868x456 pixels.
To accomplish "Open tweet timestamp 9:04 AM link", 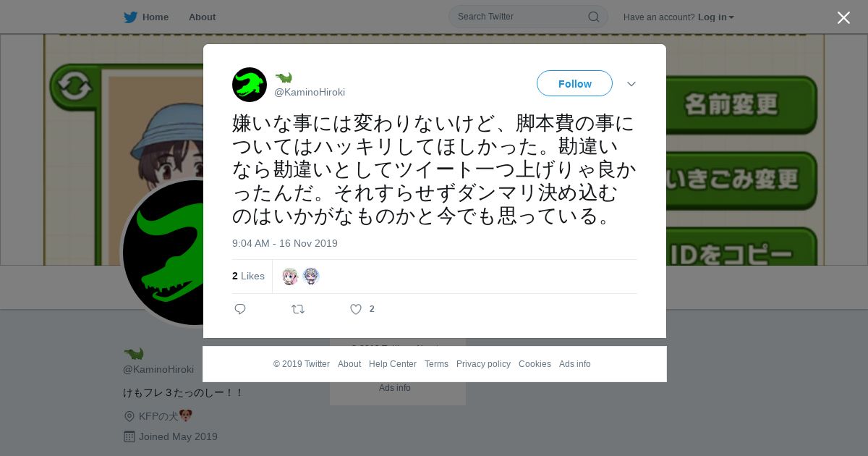I will 285,243.
